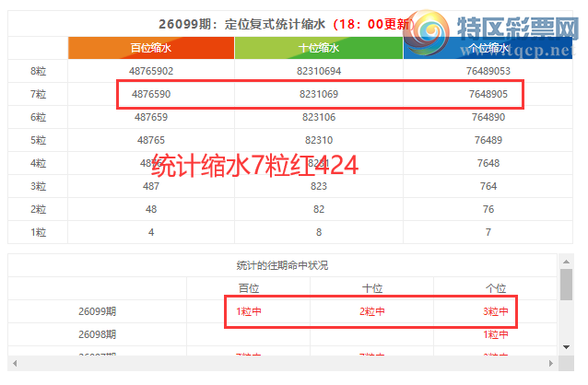588x385 pixels.
Task: Select the 个位缩水 blue column header
Action: [x=488, y=48]
